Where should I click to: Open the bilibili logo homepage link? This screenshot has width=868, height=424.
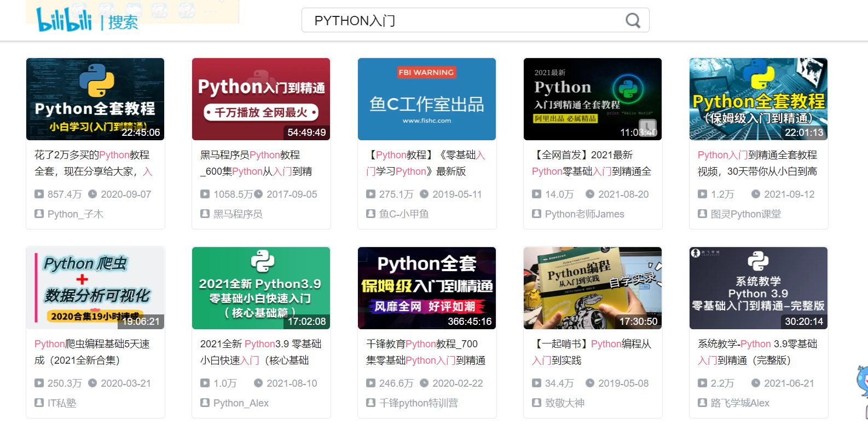tap(64, 20)
